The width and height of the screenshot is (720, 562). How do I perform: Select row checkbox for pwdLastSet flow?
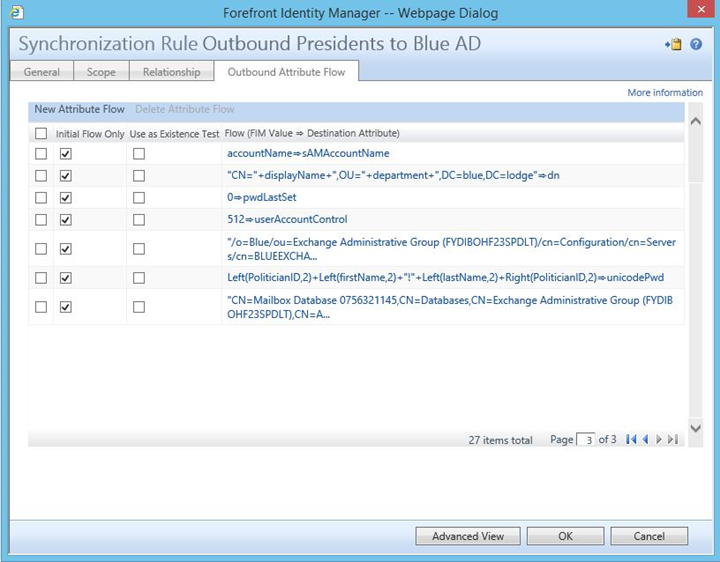(x=41, y=197)
